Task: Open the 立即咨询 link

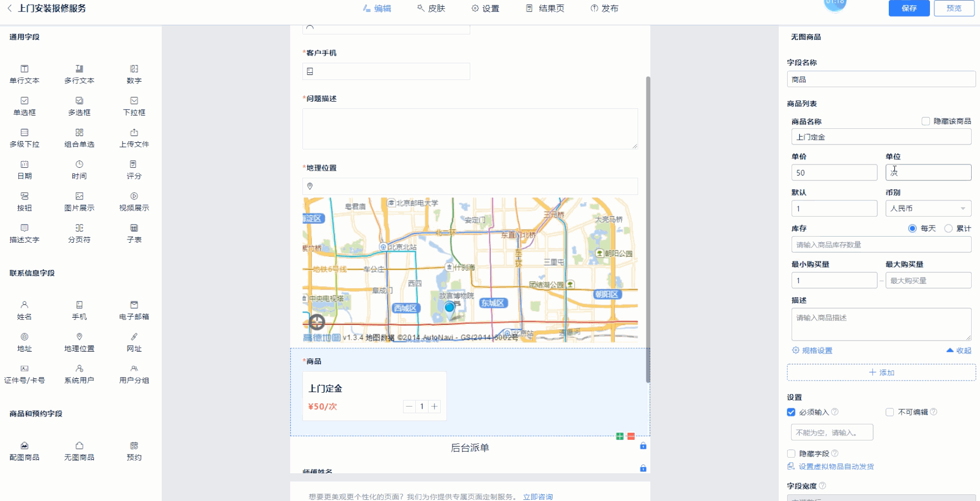Action: pos(538,497)
